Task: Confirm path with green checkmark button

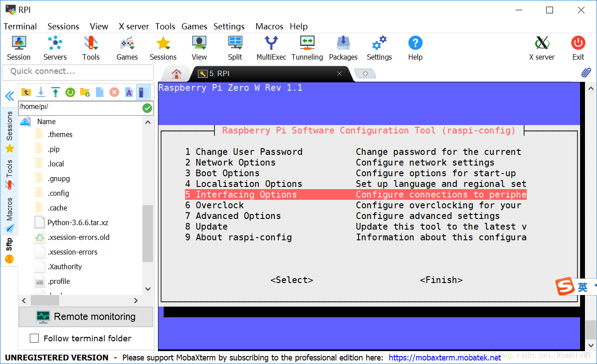Action: click(x=147, y=108)
